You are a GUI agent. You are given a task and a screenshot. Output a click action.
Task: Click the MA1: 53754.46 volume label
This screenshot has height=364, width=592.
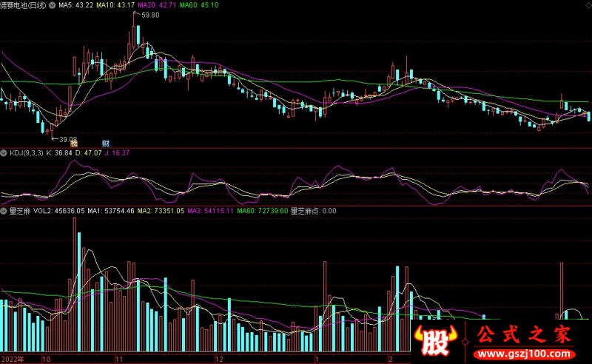pos(111,211)
